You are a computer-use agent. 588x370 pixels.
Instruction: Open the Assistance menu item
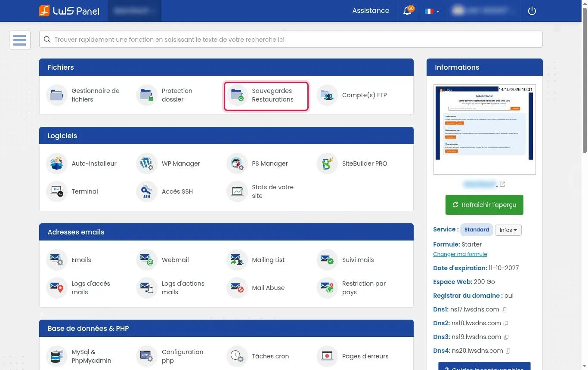point(371,11)
